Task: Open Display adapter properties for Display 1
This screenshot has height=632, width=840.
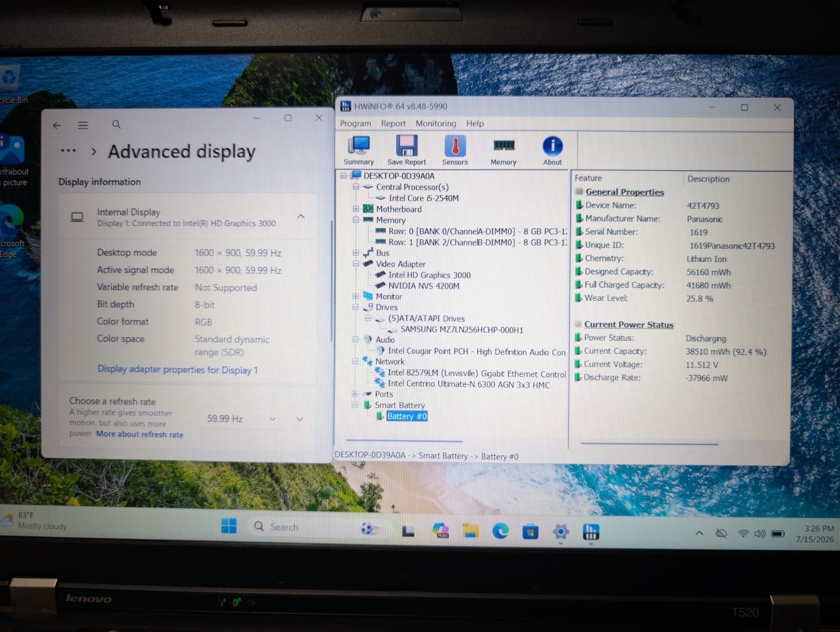Action: (x=177, y=370)
